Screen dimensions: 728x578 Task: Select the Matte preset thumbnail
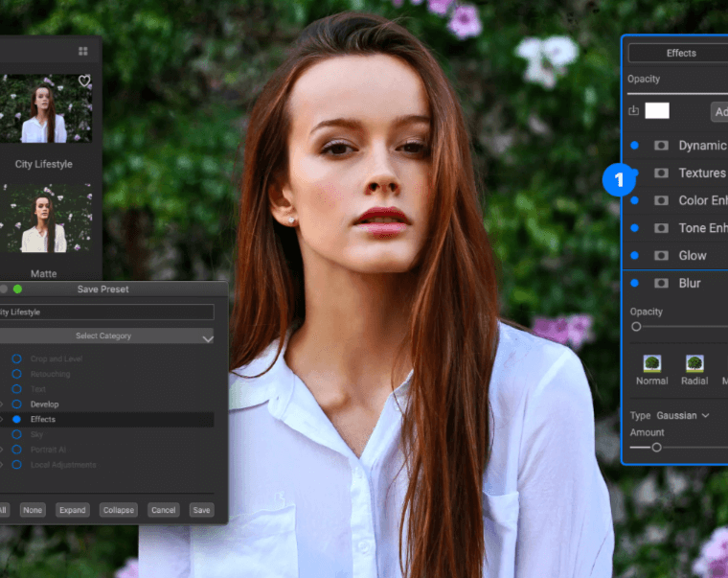[45, 220]
